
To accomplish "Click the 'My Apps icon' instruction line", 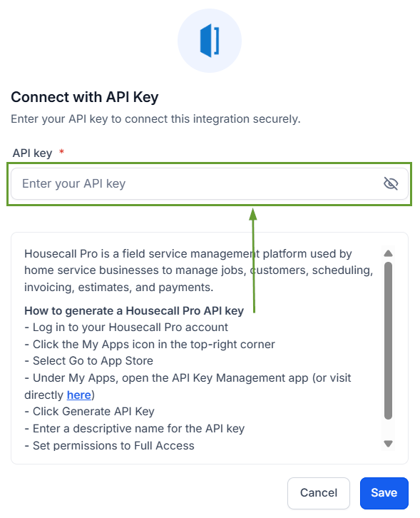I will tap(150, 344).
